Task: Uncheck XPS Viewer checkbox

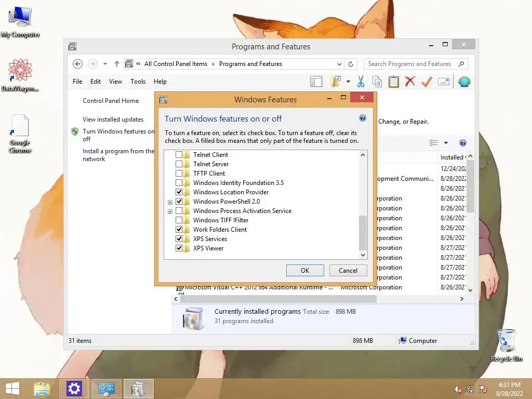Action: [x=179, y=248]
